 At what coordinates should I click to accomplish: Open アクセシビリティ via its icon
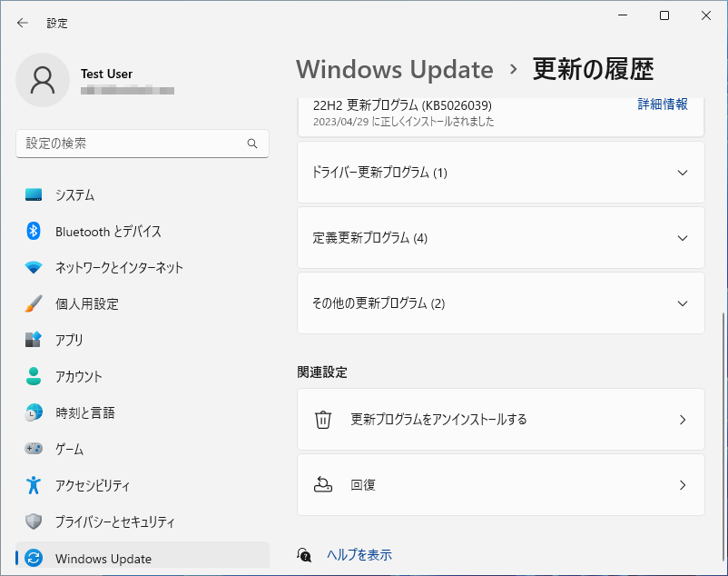(31, 485)
